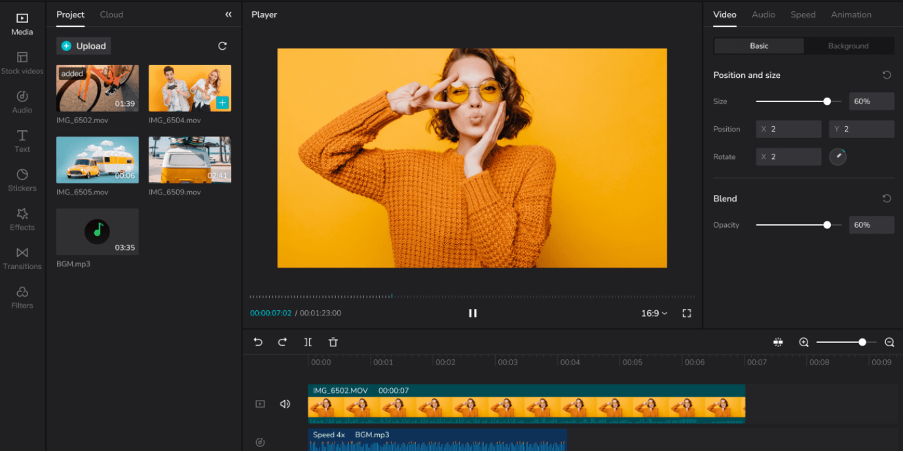Click the Opacity slider handle
The height and width of the screenshot is (452, 904).
pos(827,225)
